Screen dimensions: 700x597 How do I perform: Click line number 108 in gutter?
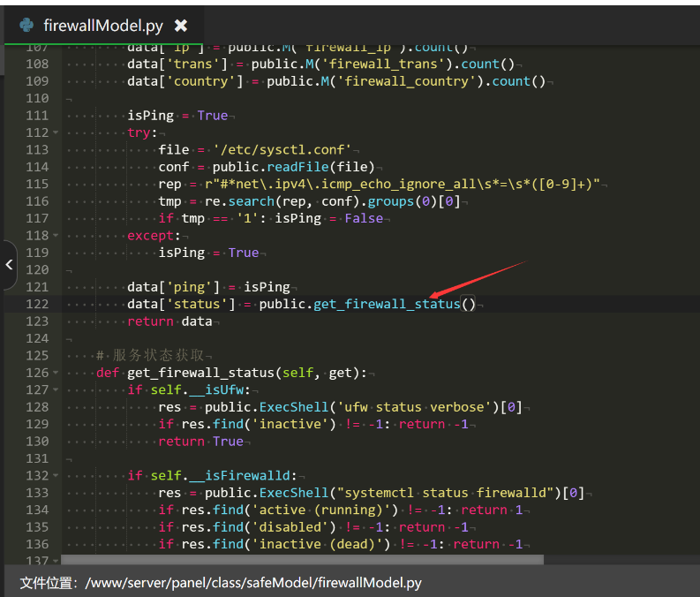[37, 64]
